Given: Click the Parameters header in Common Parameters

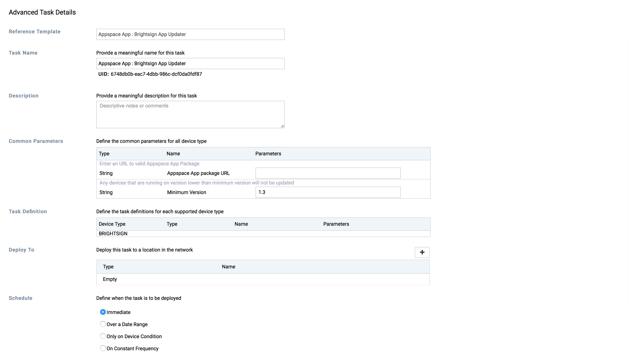Looking at the screenshot, I should coord(268,154).
